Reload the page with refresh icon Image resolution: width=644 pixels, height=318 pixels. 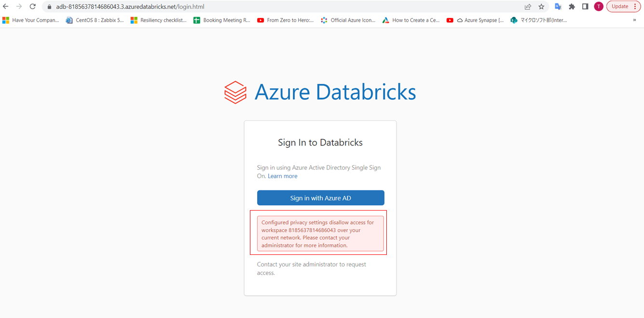coord(33,7)
